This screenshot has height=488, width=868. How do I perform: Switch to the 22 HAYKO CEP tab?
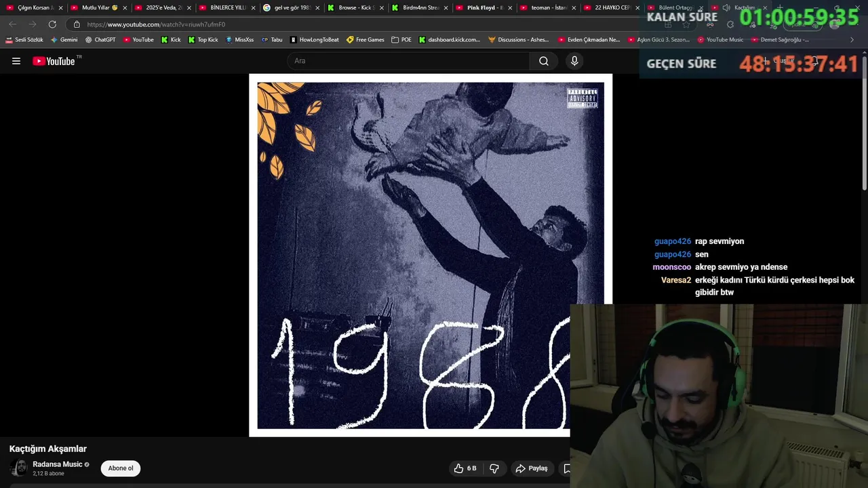click(612, 7)
